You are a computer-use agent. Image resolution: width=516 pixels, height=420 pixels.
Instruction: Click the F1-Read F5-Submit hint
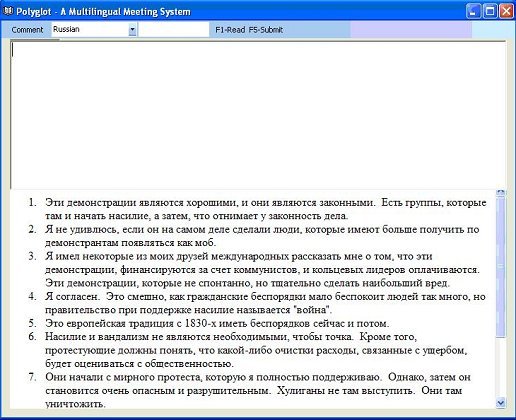tap(249, 30)
